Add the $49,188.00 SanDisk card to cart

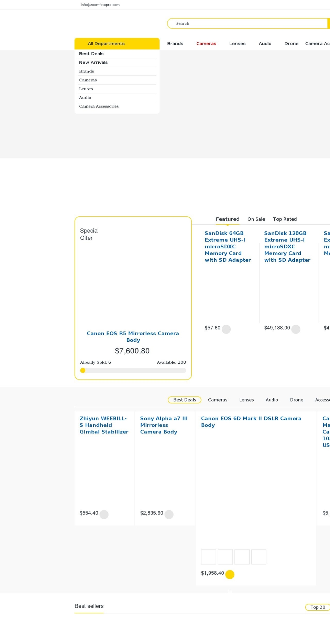pyautogui.click(x=296, y=329)
